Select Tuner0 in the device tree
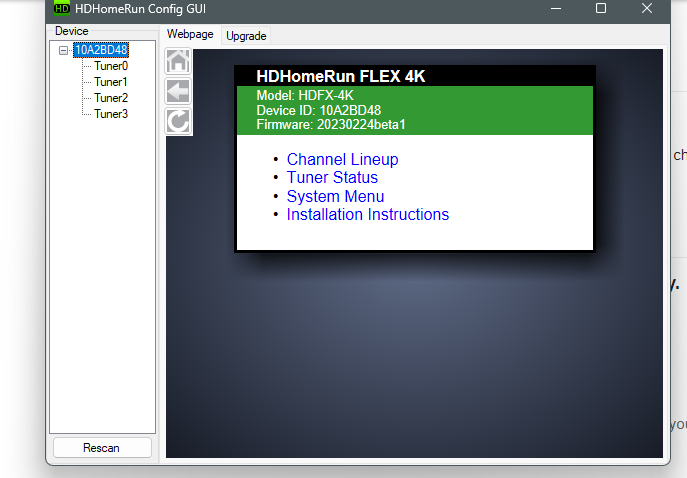 click(110, 66)
